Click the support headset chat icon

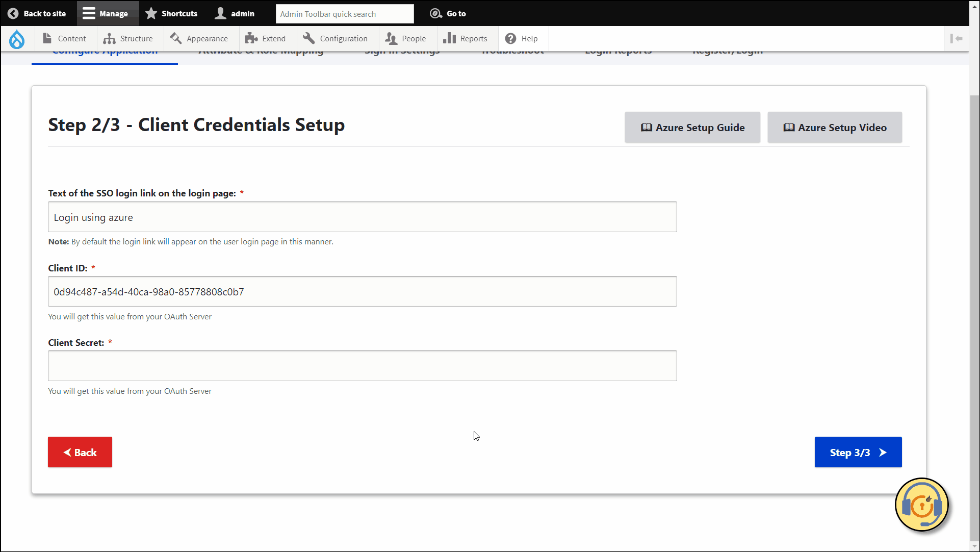point(921,505)
